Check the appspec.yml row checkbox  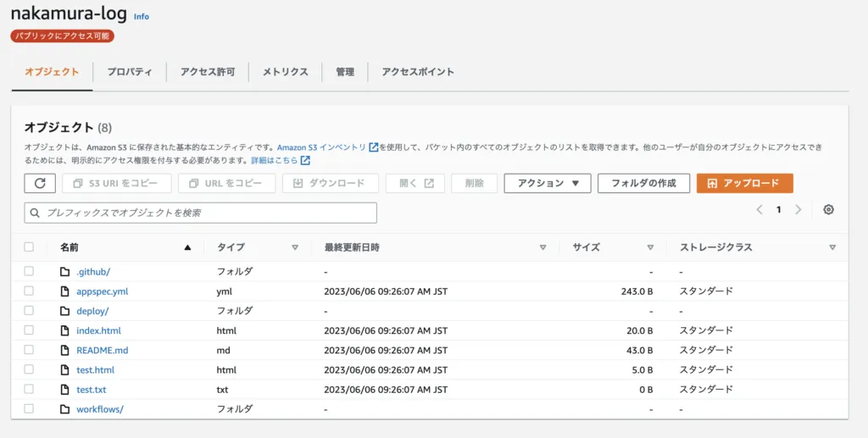pyautogui.click(x=29, y=291)
